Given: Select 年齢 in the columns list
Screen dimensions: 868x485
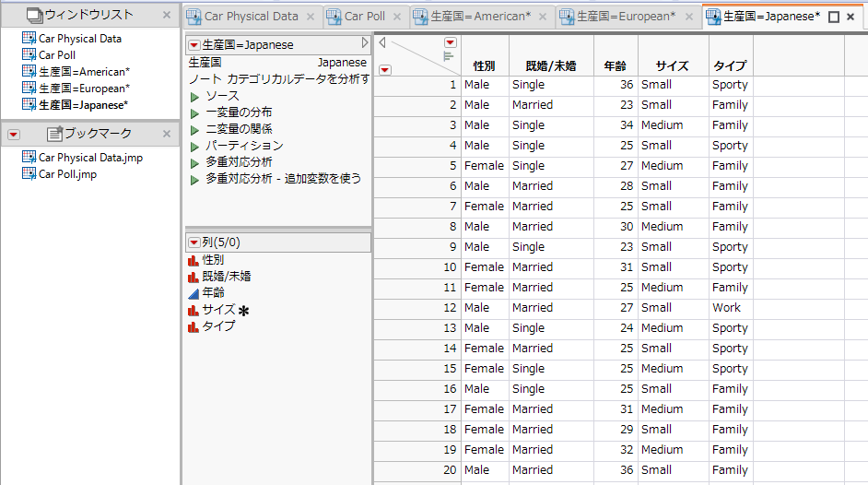Looking at the screenshot, I should 213,293.
